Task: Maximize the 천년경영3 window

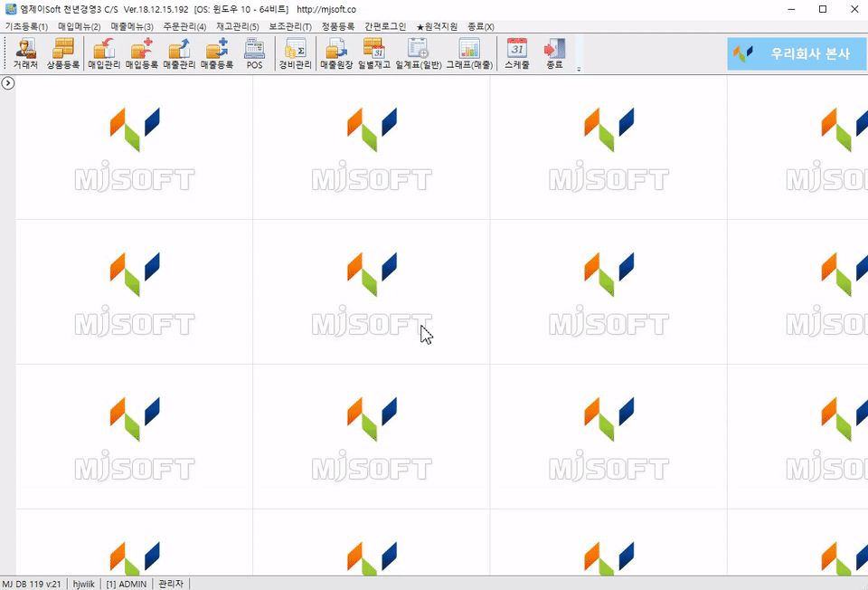Action: [823, 9]
